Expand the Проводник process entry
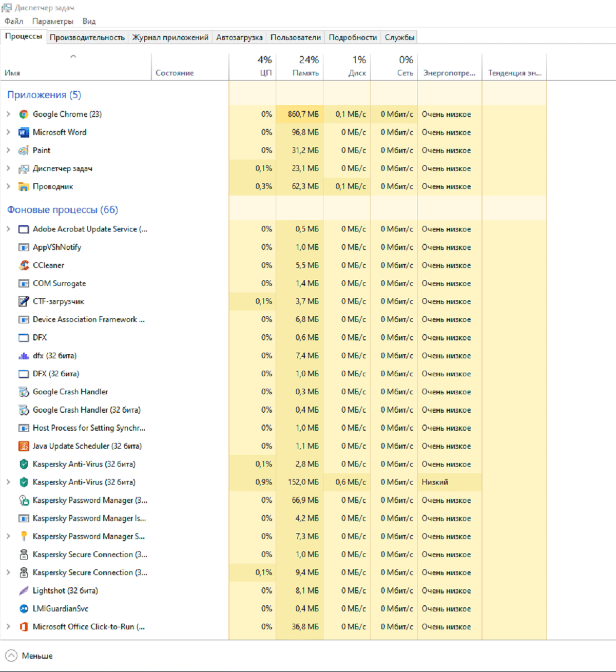 [8, 186]
